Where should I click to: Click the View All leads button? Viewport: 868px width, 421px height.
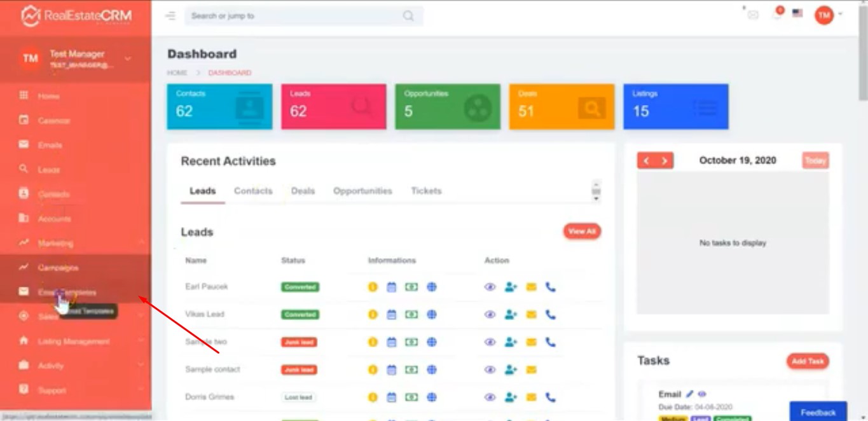click(x=581, y=231)
